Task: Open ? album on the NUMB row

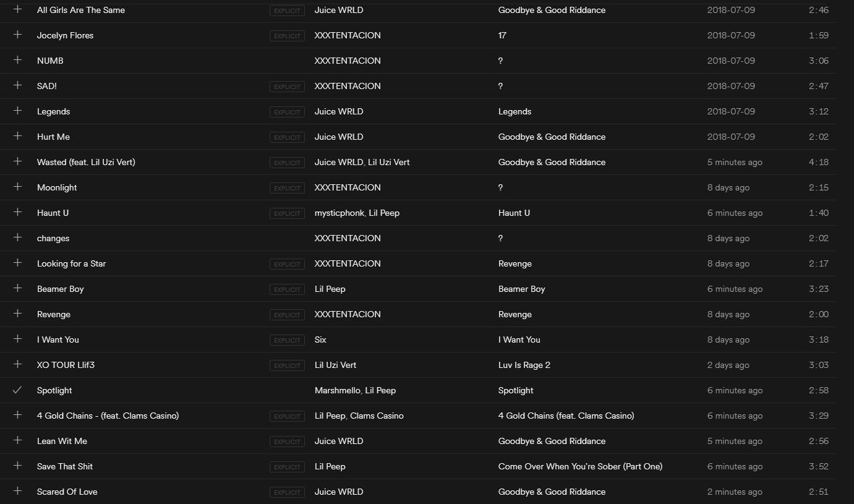Action: point(500,61)
